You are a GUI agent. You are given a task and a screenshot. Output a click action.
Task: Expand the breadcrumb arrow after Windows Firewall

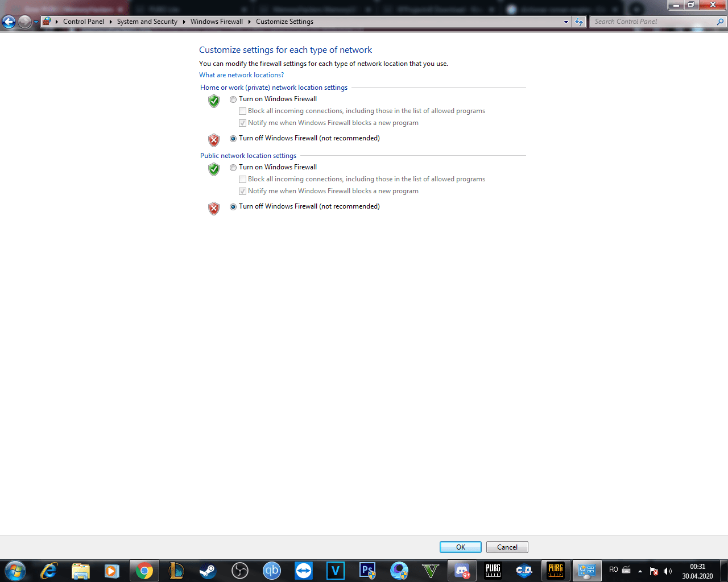[x=250, y=22]
